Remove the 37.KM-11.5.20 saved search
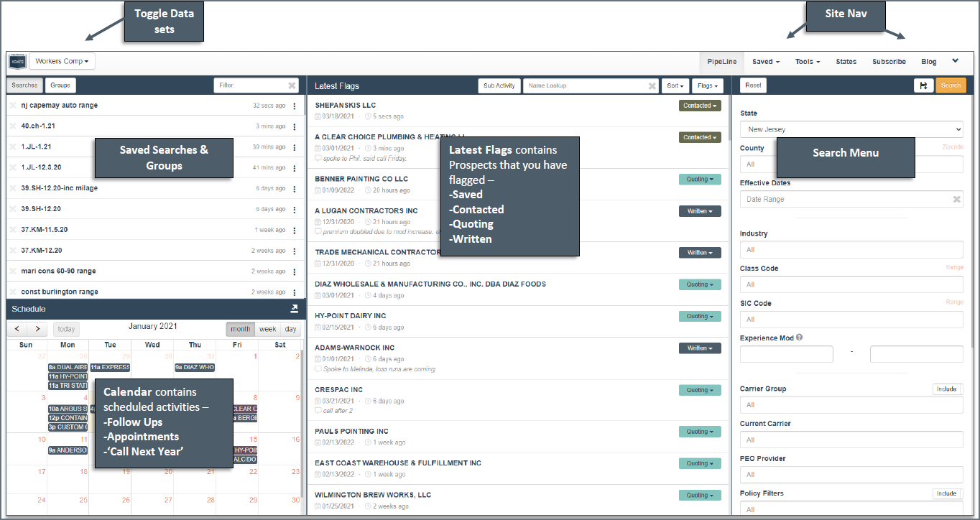This screenshot has width=980, height=520. click(12, 230)
